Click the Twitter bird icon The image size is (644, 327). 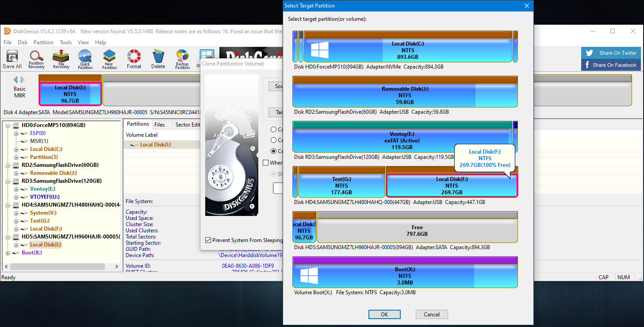pyautogui.click(x=589, y=53)
